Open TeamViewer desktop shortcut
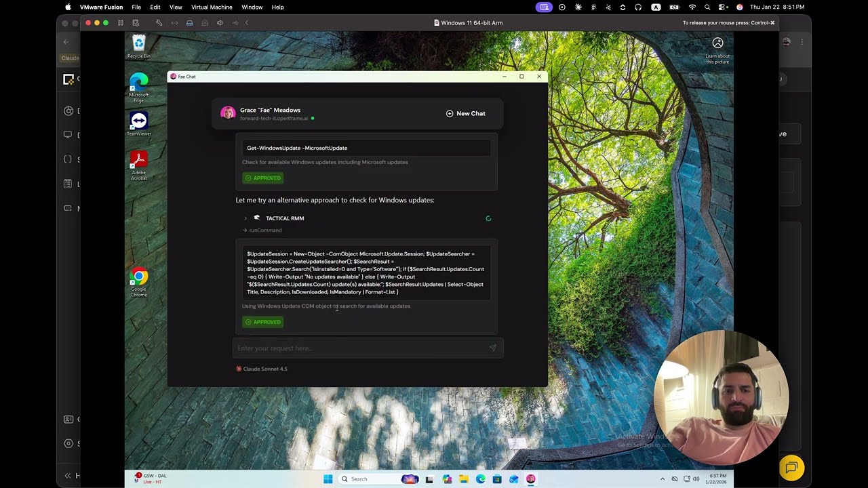This screenshot has height=488, width=868. point(138,124)
